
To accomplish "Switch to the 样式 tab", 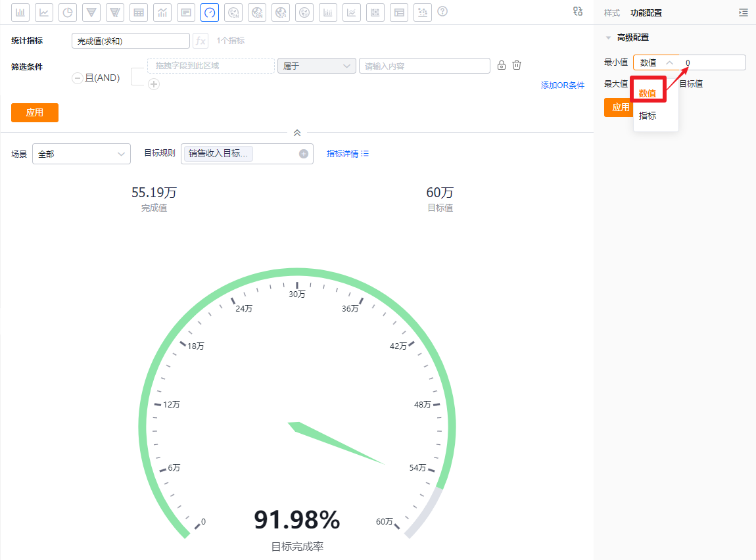I will [x=612, y=13].
